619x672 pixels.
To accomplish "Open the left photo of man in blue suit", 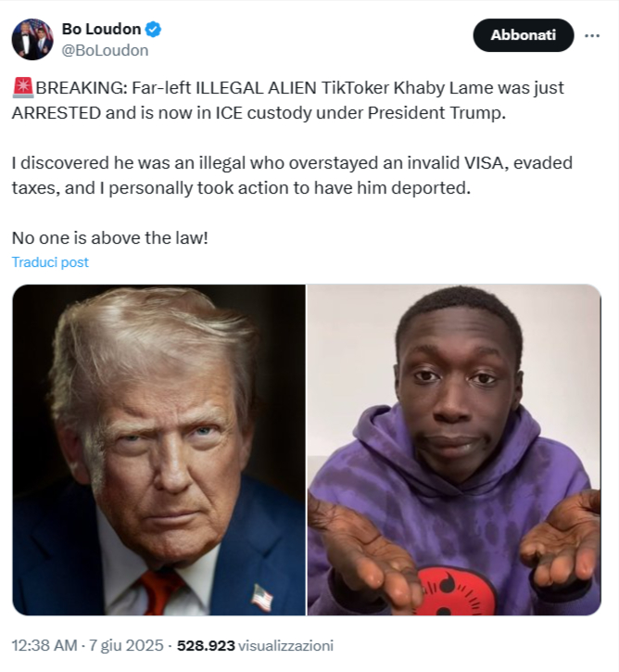I will [159, 450].
